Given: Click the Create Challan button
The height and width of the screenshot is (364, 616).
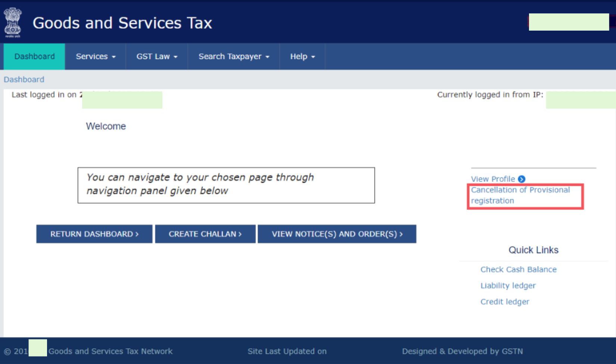Looking at the screenshot, I should point(205,234).
